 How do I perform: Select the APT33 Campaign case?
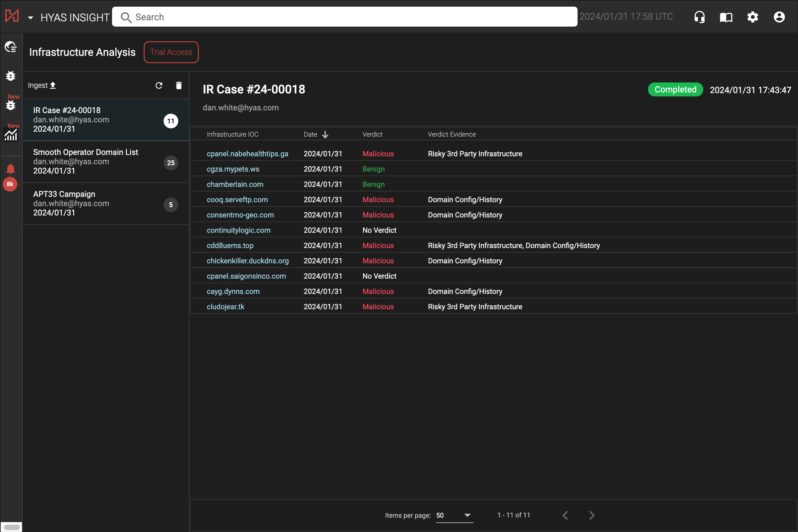[85, 203]
